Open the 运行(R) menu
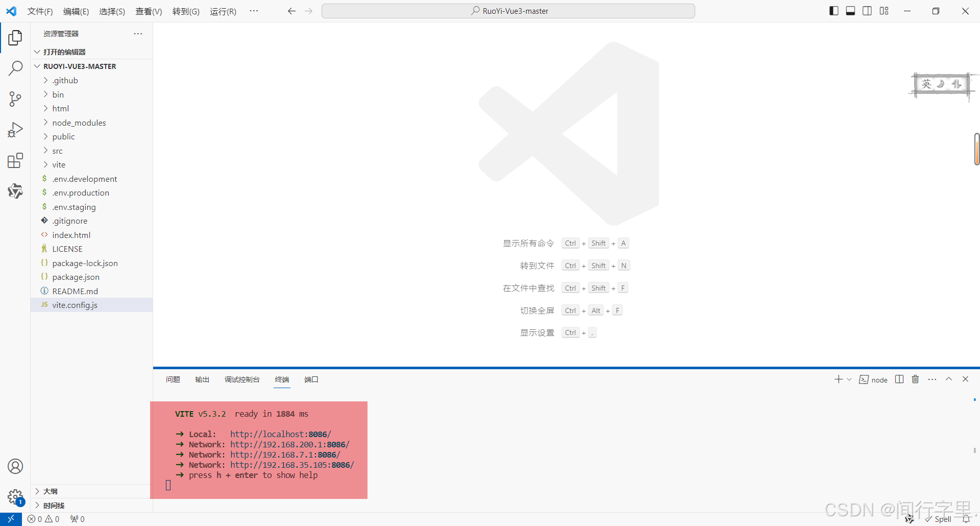Screen dimensions: 980x526 [x=223, y=11]
